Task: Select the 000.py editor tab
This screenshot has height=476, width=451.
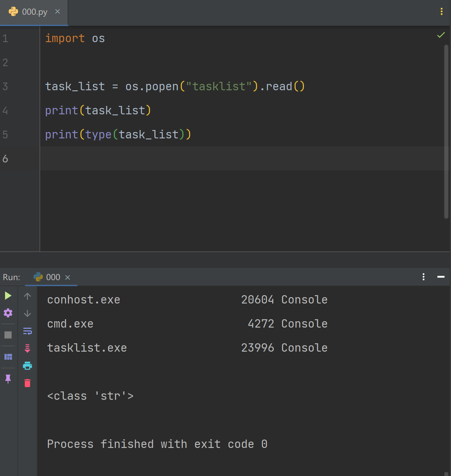Action: coord(34,12)
